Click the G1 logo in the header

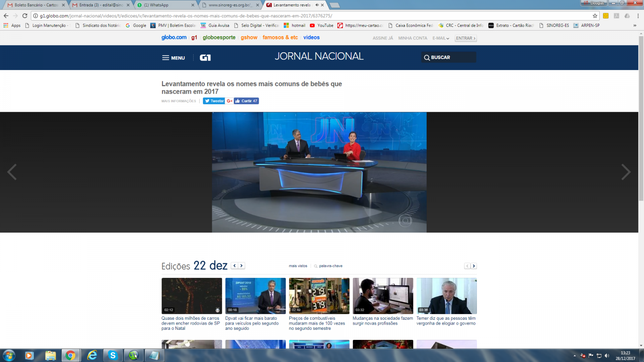coord(205,58)
